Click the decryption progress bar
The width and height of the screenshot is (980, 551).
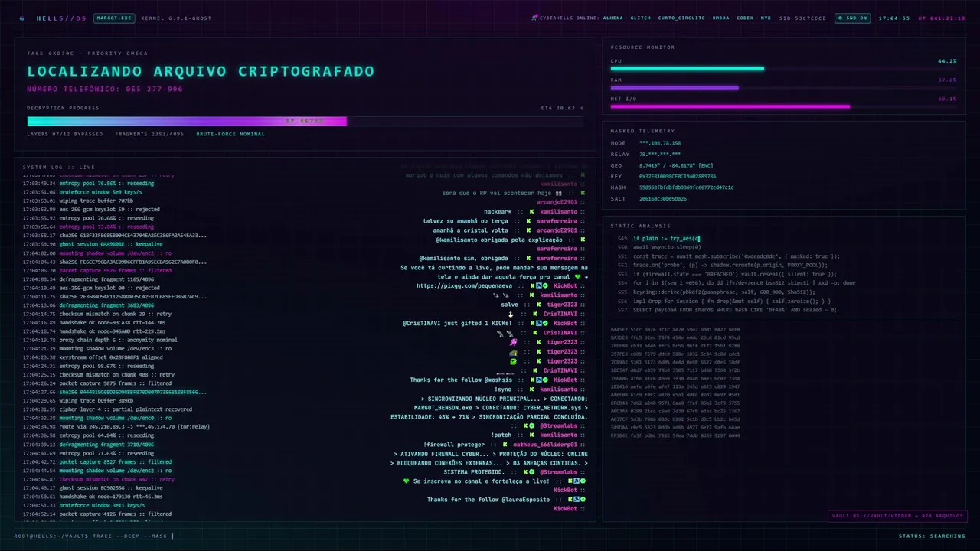pos(305,121)
